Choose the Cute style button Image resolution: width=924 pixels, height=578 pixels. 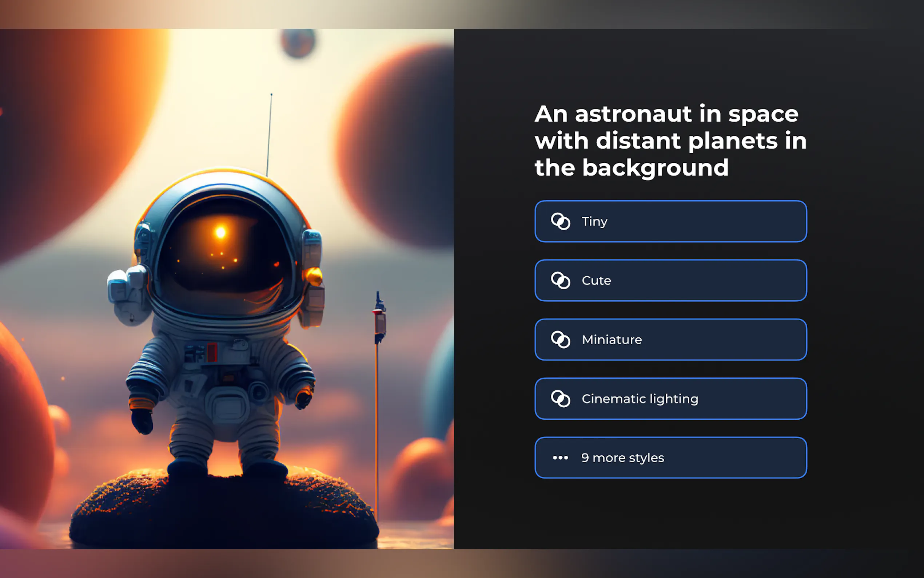click(670, 281)
